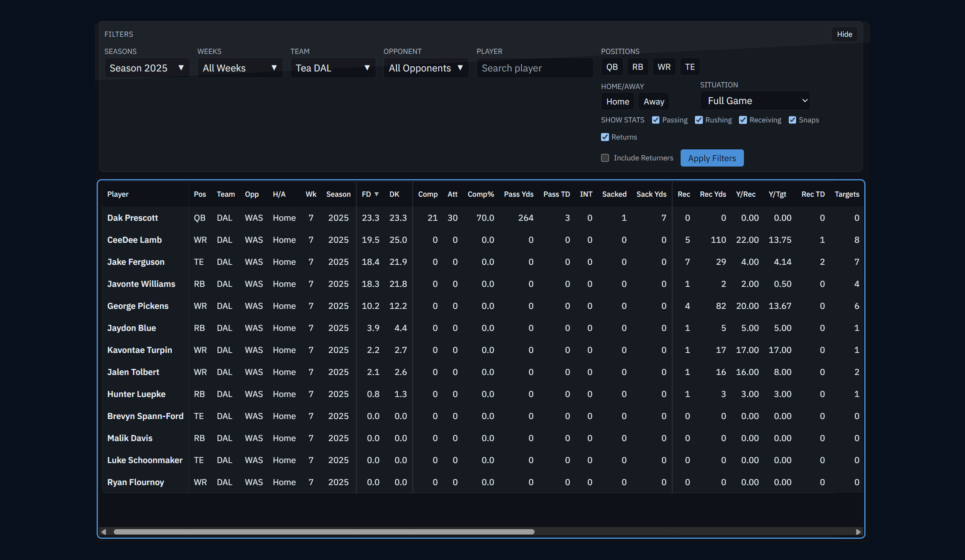Screen dimensions: 965x560
Task: Click the horizontal scrollbar thumb
Action: pos(324,532)
